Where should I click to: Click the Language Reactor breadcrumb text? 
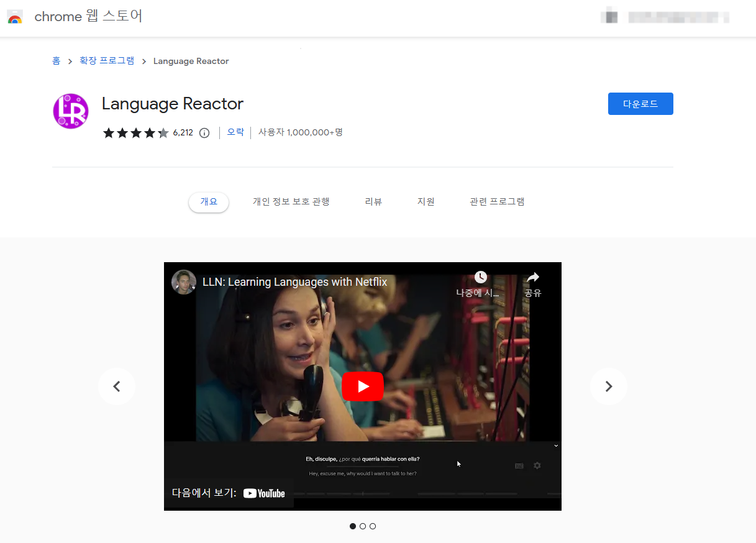[191, 61]
